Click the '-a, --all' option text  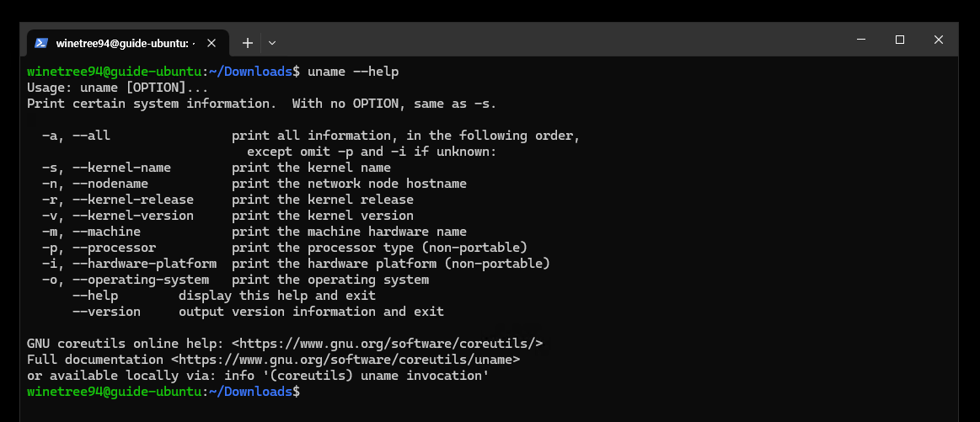pos(76,136)
